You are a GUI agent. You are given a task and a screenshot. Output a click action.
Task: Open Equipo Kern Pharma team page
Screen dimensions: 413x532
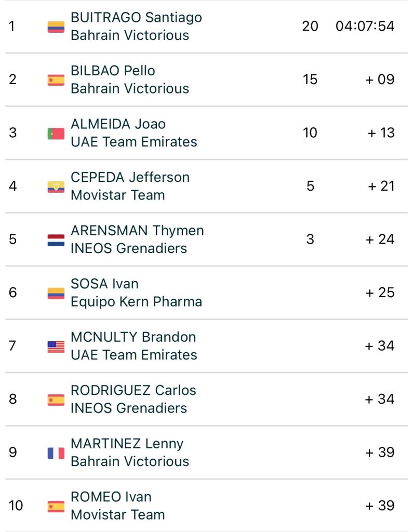pos(136,302)
